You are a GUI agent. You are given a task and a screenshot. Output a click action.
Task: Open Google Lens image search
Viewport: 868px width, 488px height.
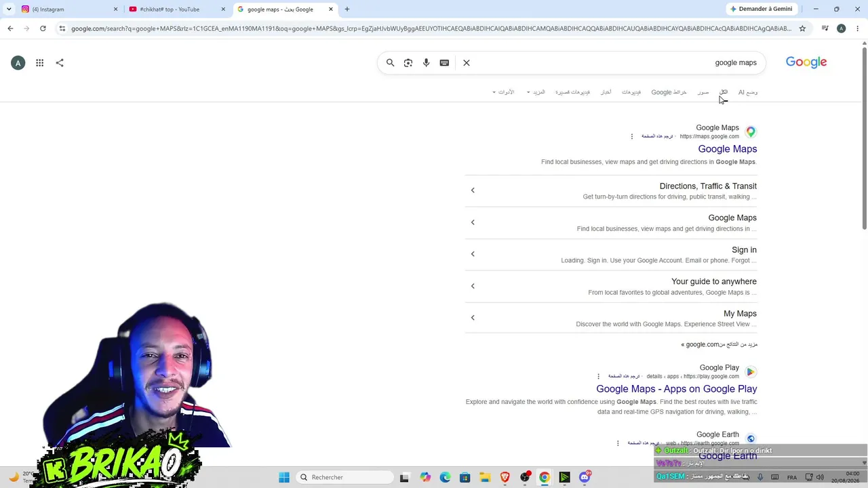408,63
